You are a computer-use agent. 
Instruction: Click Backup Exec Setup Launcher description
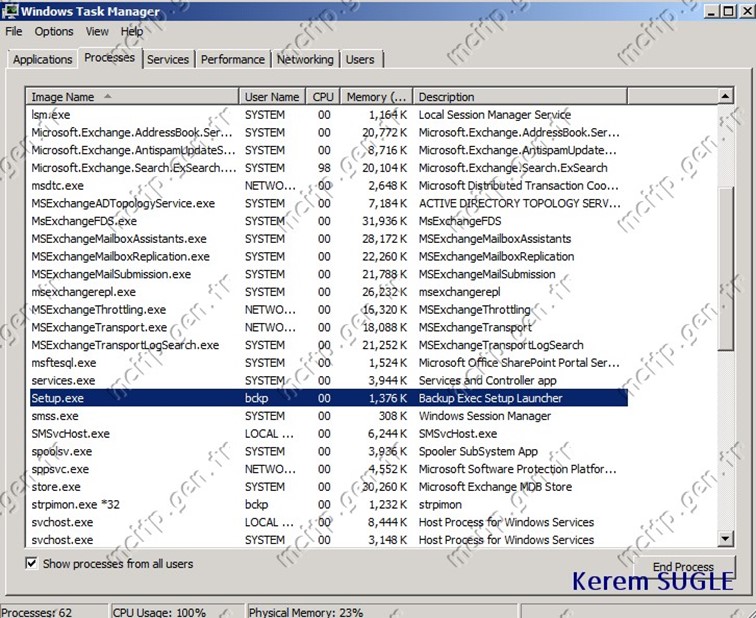(x=490, y=398)
